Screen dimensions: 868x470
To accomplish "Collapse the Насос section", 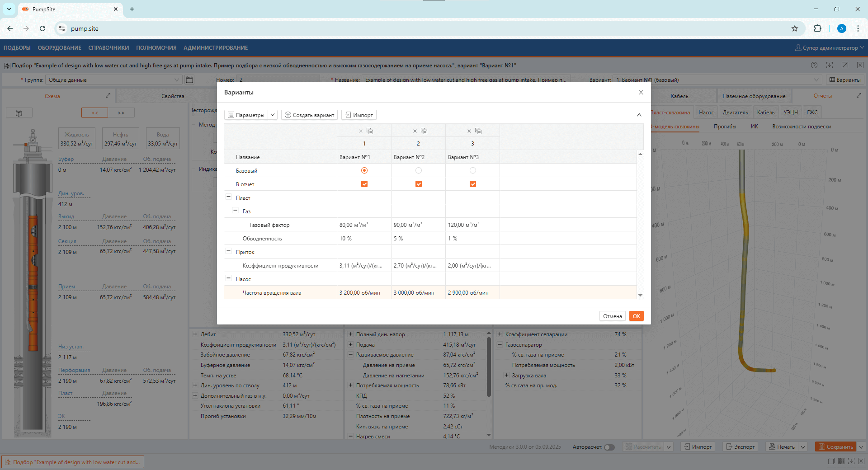I will pos(229,279).
